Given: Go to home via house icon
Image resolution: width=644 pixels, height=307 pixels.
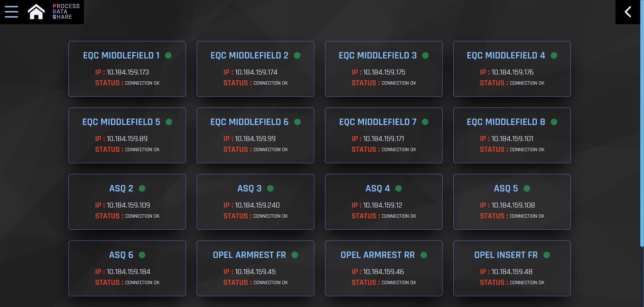Looking at the screenshot, I should point(36,12).
